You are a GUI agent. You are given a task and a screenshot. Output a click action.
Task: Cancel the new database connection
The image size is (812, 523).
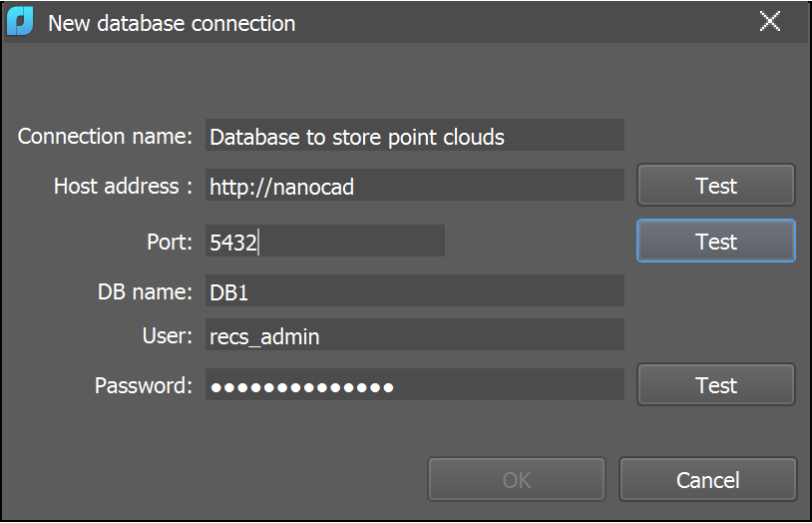(707, 480)
